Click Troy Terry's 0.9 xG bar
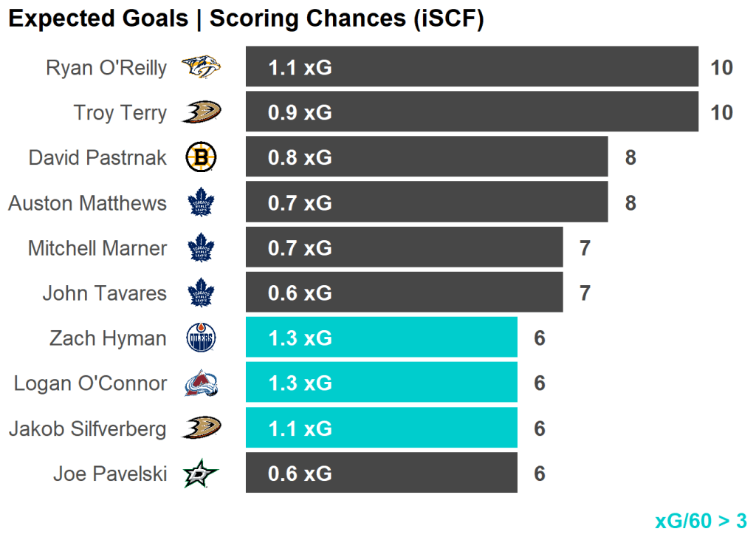Screen dimensions: 756x540 [472, 113]
